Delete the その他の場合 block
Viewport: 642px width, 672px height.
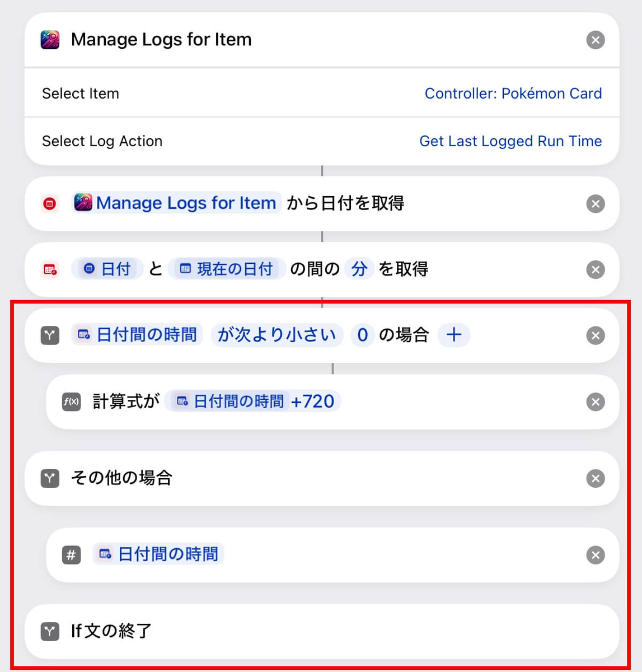(595, 479)
